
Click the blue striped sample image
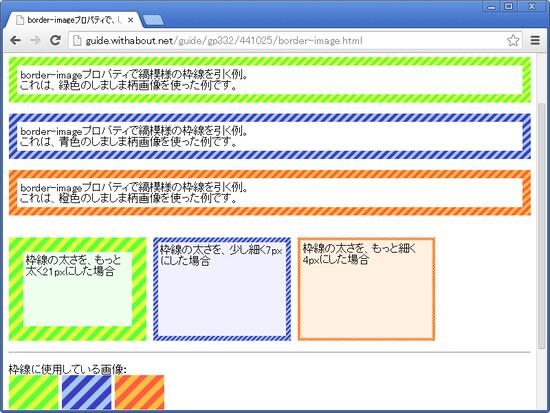pyautogui.click(x=87, y=392)
